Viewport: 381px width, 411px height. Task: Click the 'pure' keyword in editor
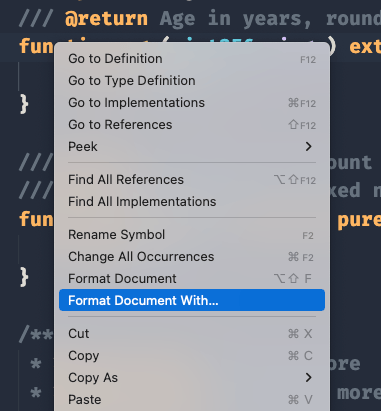click(x=359, y=220)
